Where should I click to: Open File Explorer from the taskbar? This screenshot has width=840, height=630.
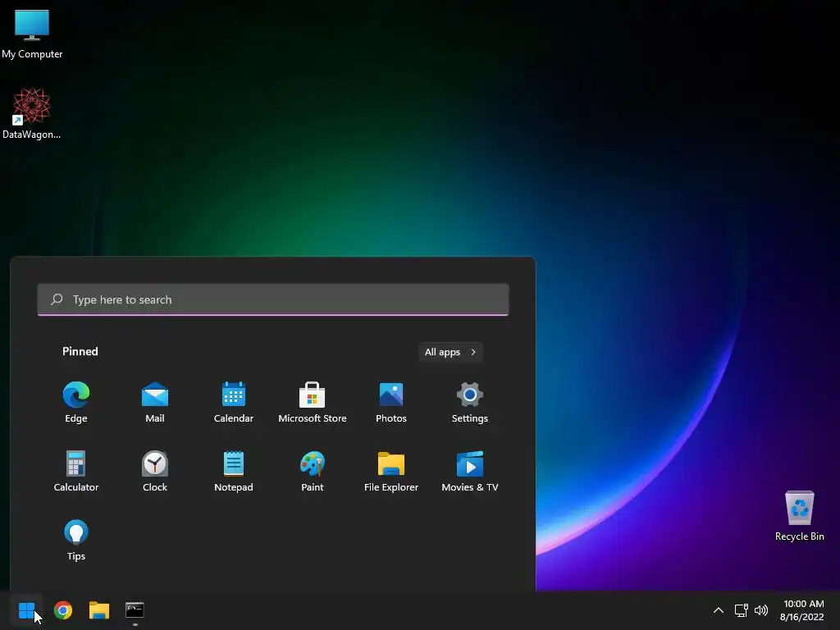click(99, 610)
